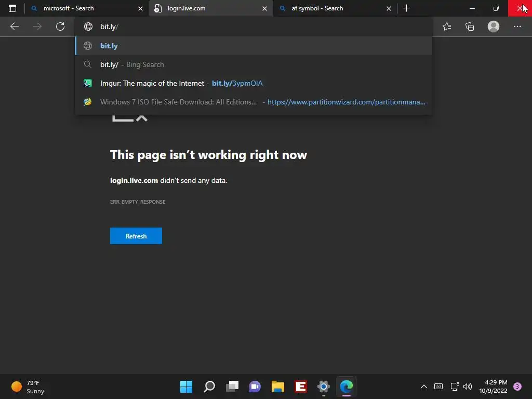Open the Collections panel
Screen dimensions: 532x399
(470, 26)
